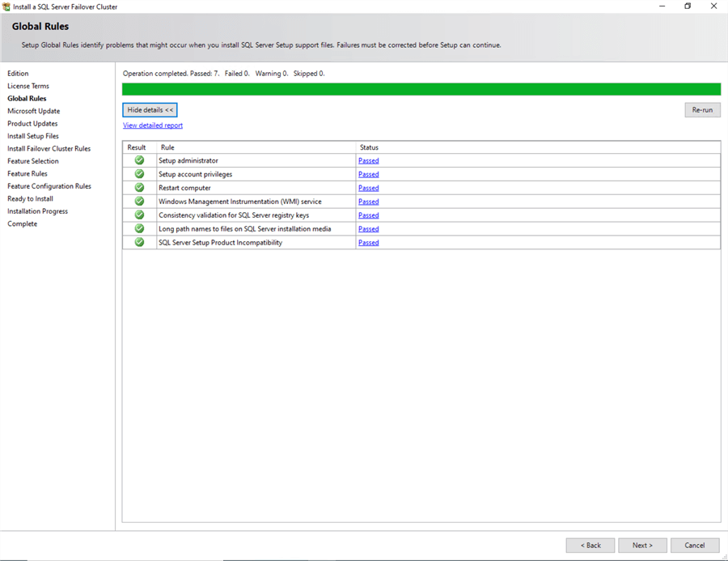Click the check icon for Long path names rule

139,228
